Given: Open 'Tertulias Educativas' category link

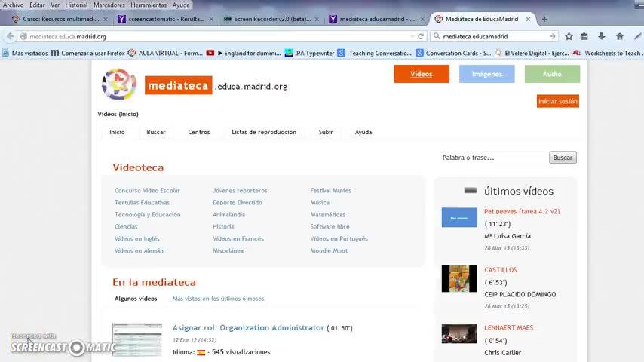Looking at the screenshot, I should 142,202.
